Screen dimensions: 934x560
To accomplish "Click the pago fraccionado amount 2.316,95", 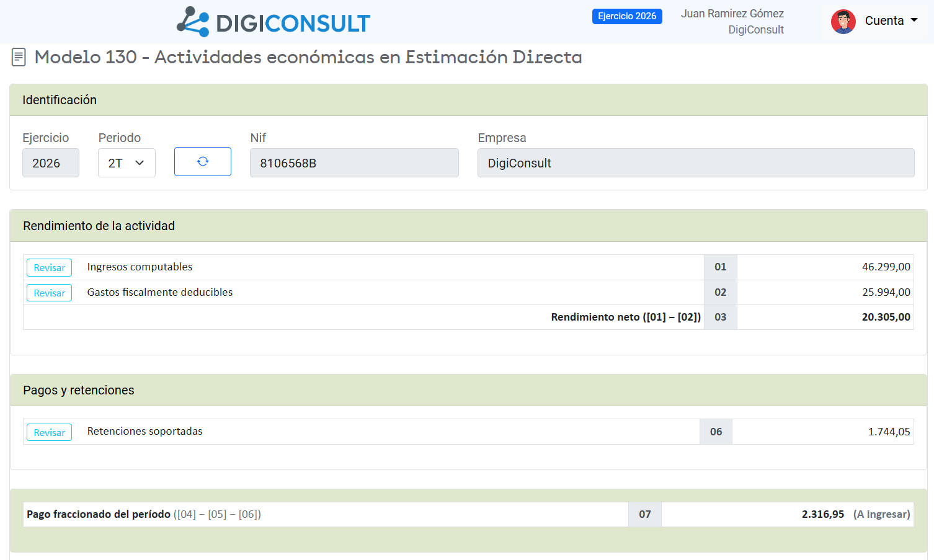I will (x=823, y=514).
